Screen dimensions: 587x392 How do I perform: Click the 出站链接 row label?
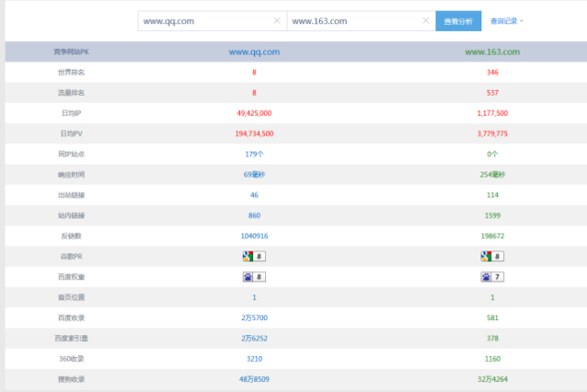71,195
